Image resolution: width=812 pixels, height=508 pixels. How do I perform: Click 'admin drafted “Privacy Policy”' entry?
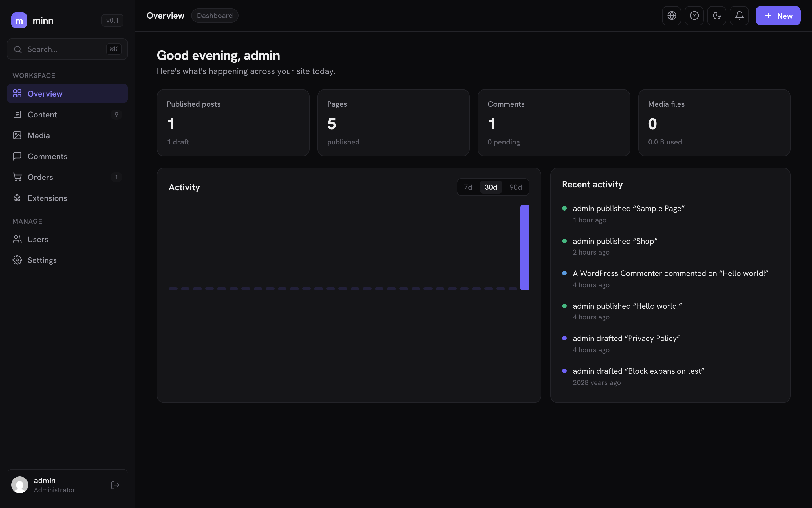[626, 338]
